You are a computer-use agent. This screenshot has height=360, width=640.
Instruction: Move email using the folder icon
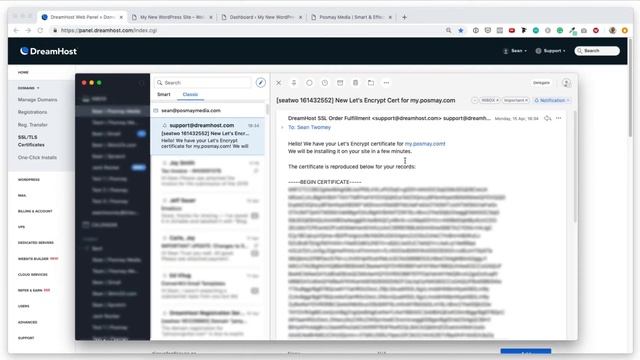coord(371,83)
